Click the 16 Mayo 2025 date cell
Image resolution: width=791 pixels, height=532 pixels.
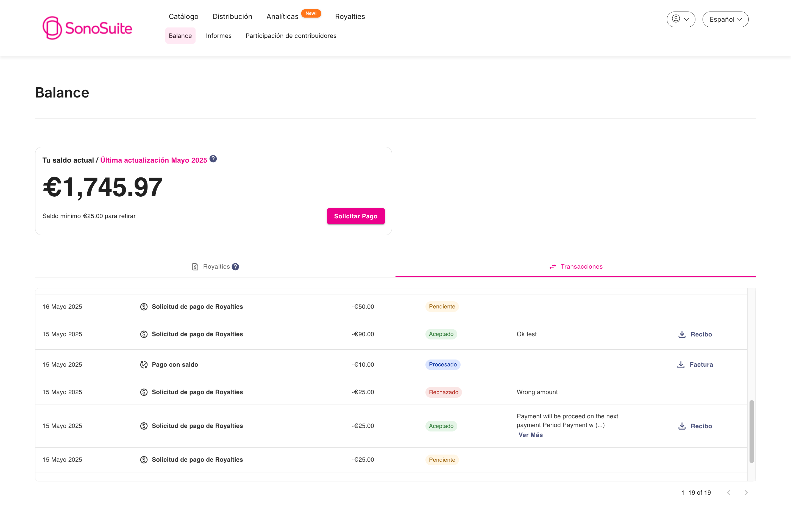coord(62,307)
